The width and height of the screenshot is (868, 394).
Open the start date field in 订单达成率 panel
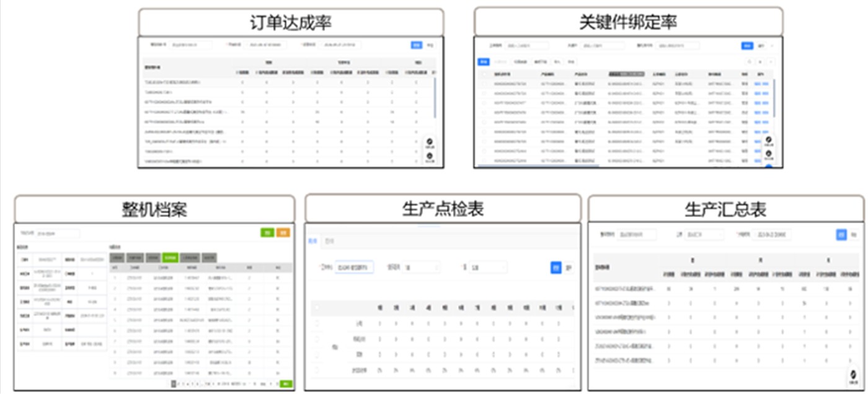pos(265,45)
